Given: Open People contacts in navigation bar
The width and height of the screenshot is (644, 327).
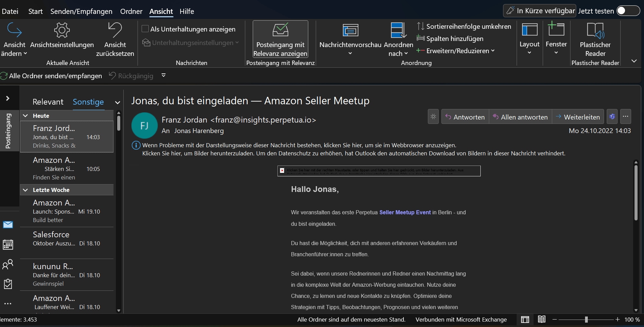Looking at the screenshot, I should (x=8, y=264).
